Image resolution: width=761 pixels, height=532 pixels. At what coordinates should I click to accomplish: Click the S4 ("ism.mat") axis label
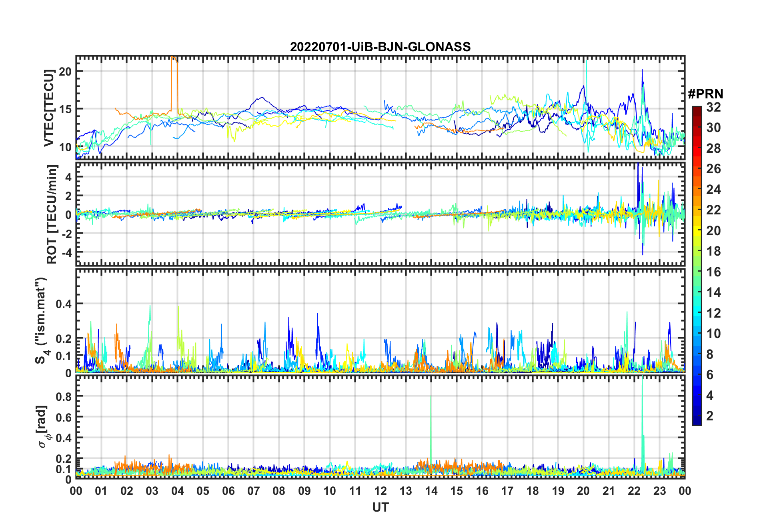(41, 320)
